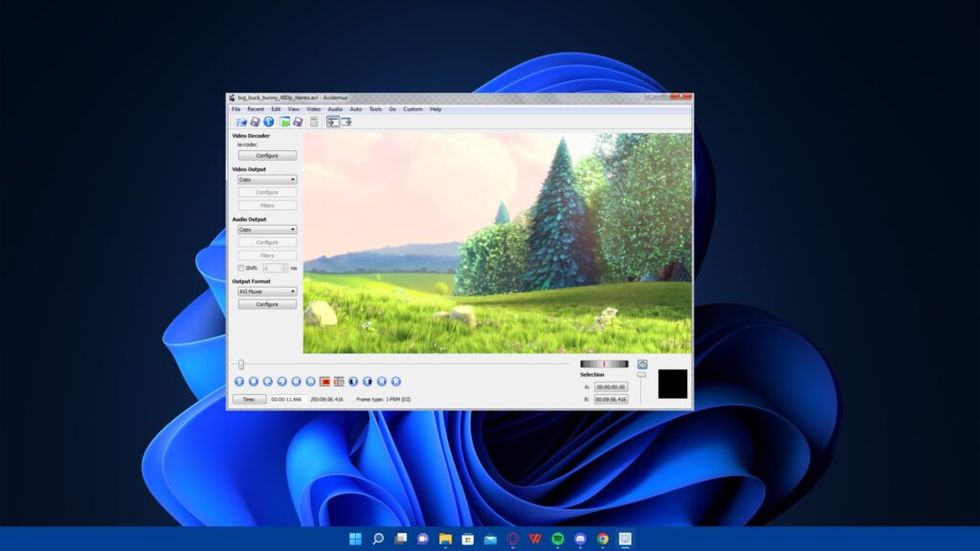980x551 pixels.
Task: Open Google Chrome from the taskbar
Action: pyautogui.click(x=603, y=539)
